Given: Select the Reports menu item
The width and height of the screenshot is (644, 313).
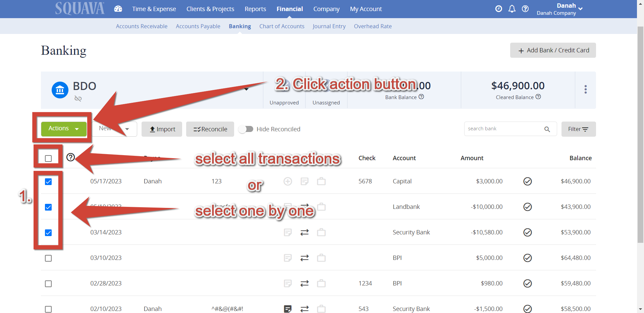Looking at the screenshot, I should tap(255, 9).
